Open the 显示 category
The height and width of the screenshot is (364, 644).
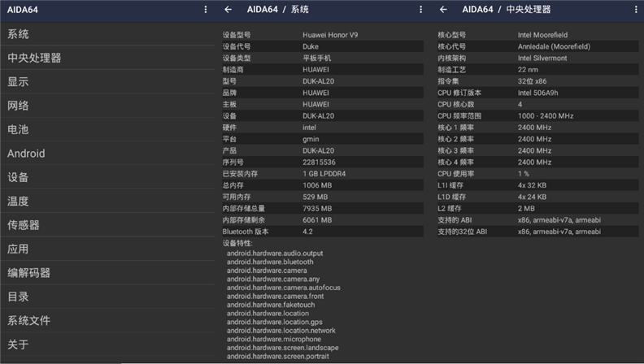coord(107,82)
